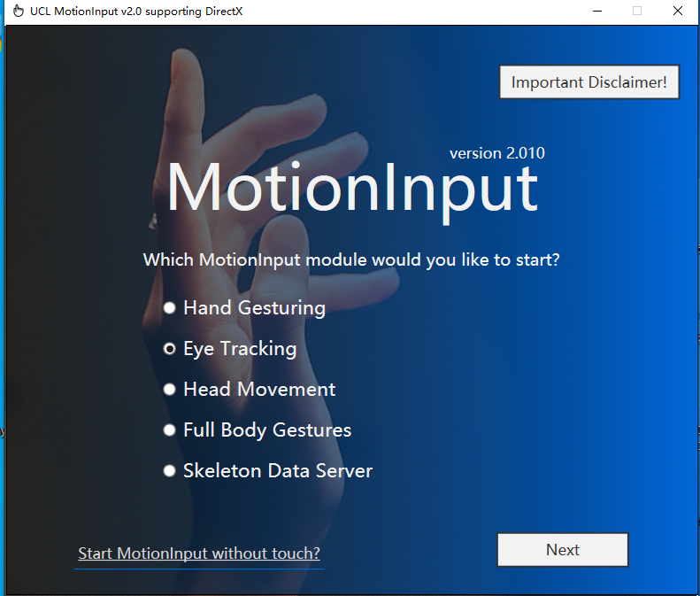This screenshot has width=700, height=596.
Task: Minimize the UCL MotionInput window
Action: point(596,12)
